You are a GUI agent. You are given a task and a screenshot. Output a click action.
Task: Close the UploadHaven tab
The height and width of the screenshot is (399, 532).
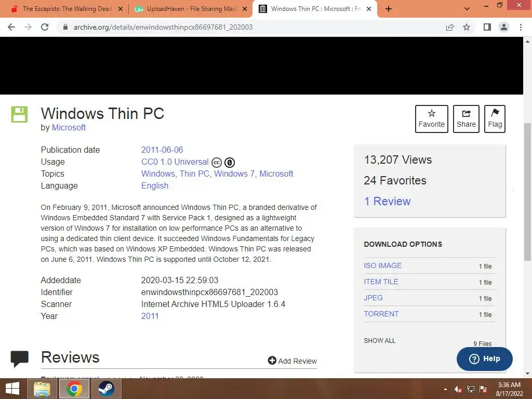(245, 9)
